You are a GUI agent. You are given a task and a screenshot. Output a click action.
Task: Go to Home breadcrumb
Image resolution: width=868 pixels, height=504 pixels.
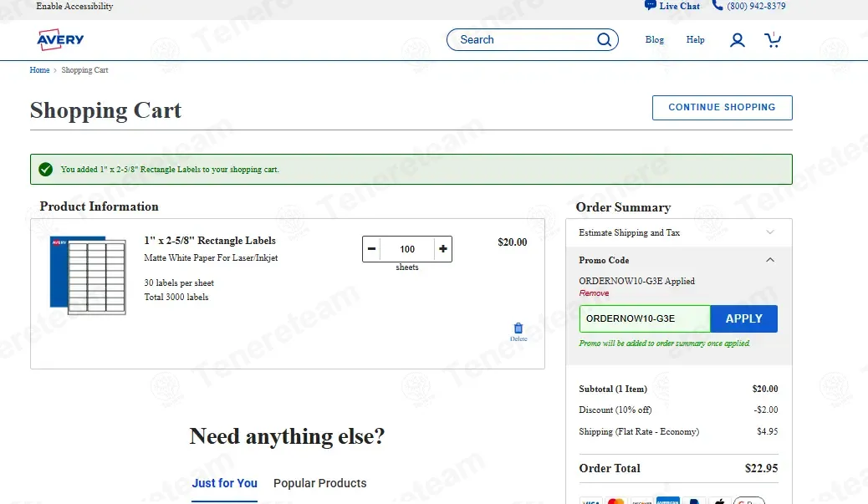(39, 70)
